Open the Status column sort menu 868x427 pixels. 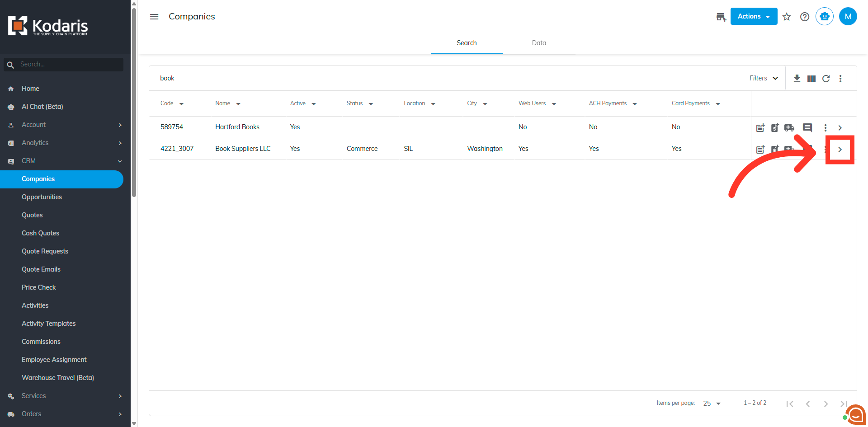(x=371, y=104)
